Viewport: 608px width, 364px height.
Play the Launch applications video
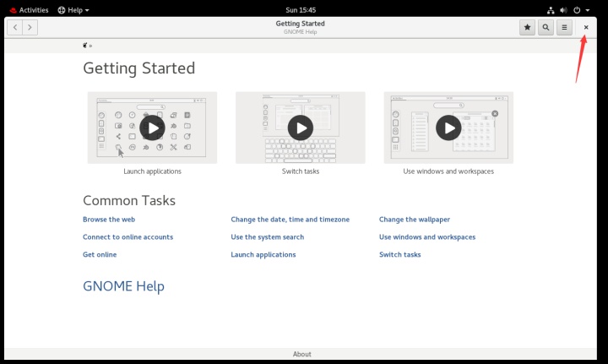click(152, 128)
